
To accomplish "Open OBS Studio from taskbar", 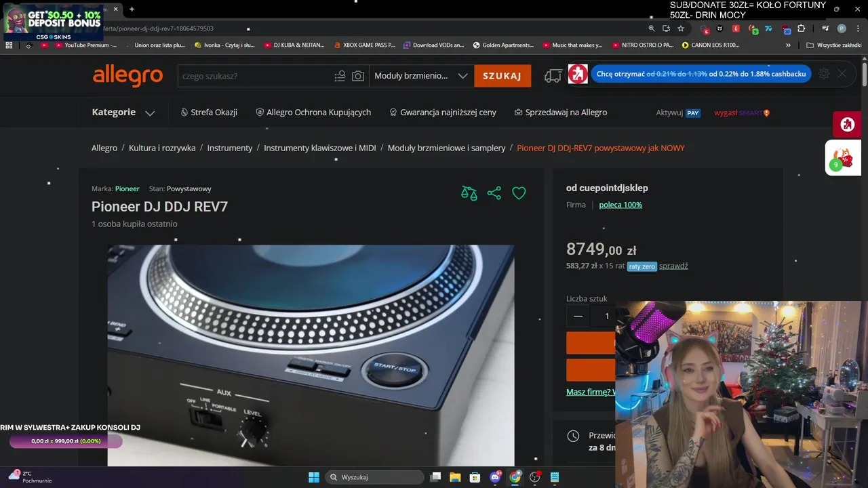I will pos(535,477).
